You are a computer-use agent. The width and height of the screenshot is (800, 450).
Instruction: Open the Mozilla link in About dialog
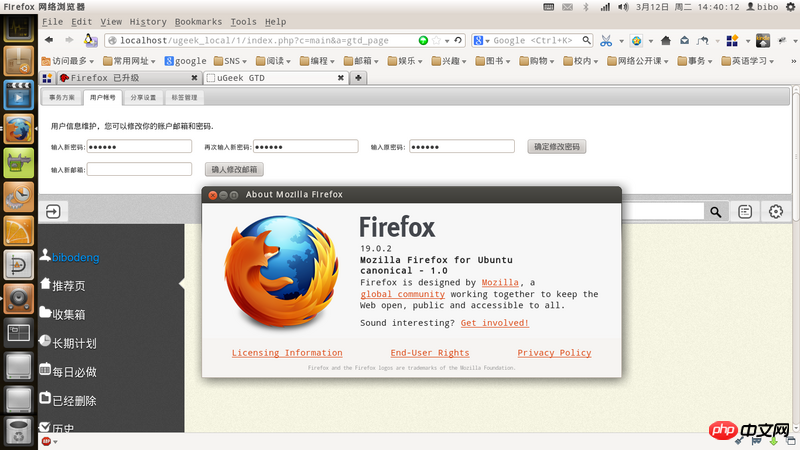click(500, 282)
